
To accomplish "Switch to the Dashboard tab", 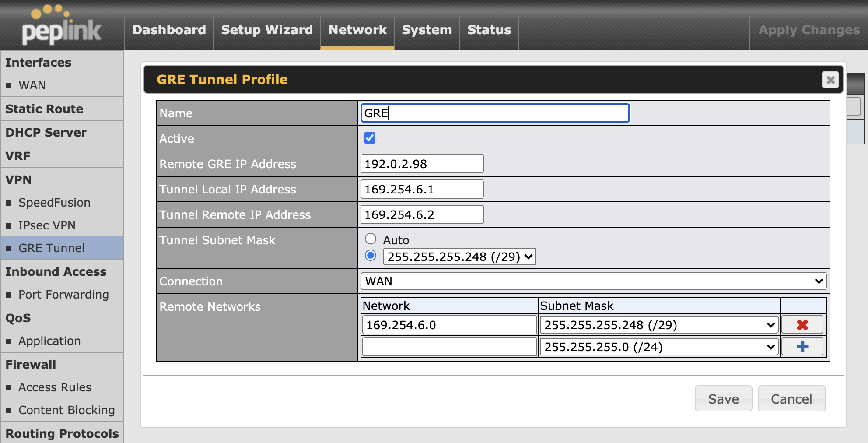I will (169, 30).
